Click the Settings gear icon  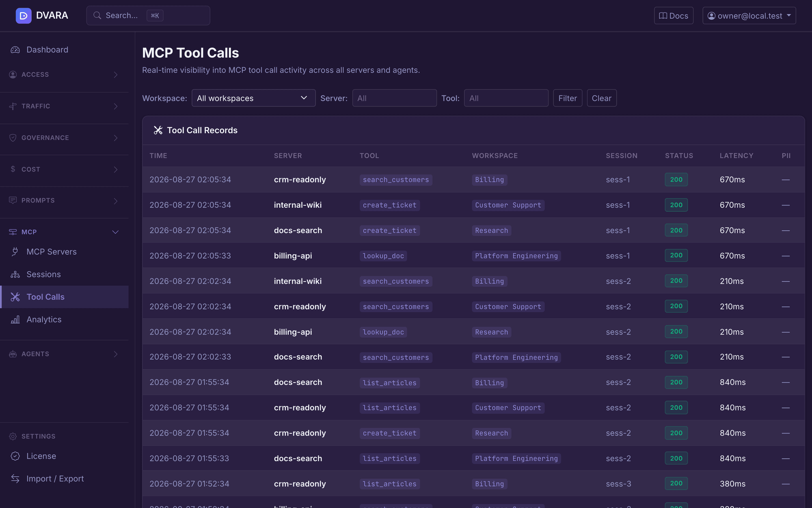pyautogui.click(x=13, y=436)
